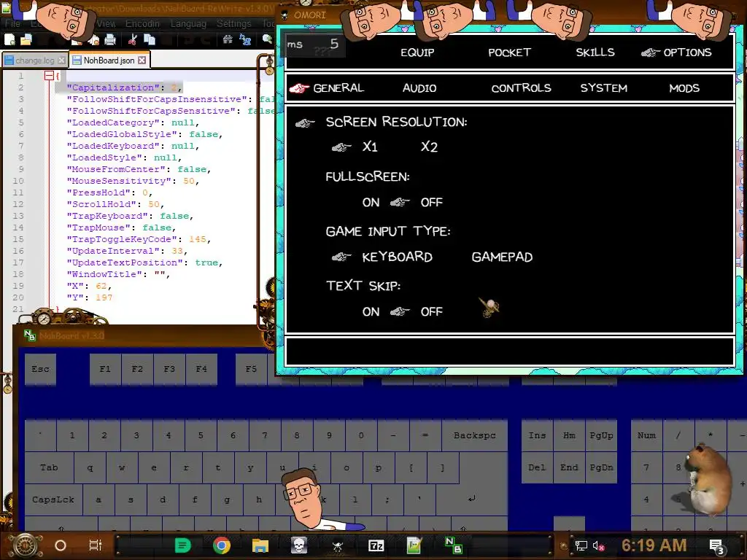747x560 pixels.
Task: Switch to the NohBoard.json tab
Action: 109,61
